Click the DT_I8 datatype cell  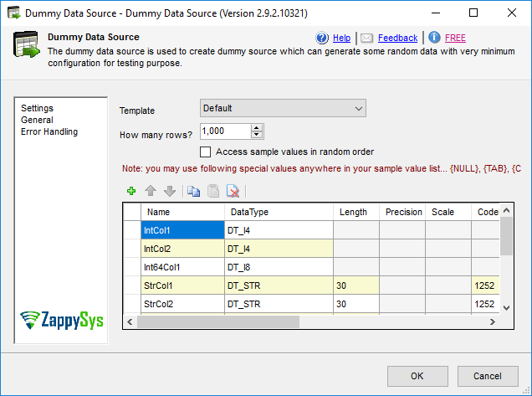(279, 267)
